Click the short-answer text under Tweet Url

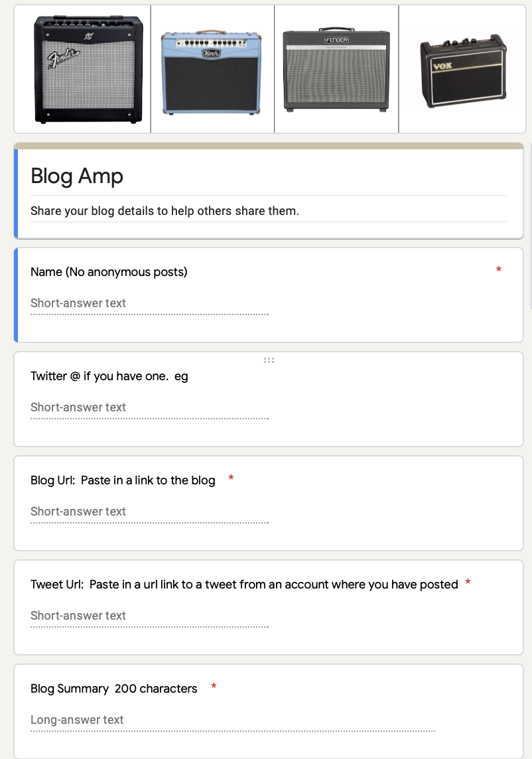[149, 616]
